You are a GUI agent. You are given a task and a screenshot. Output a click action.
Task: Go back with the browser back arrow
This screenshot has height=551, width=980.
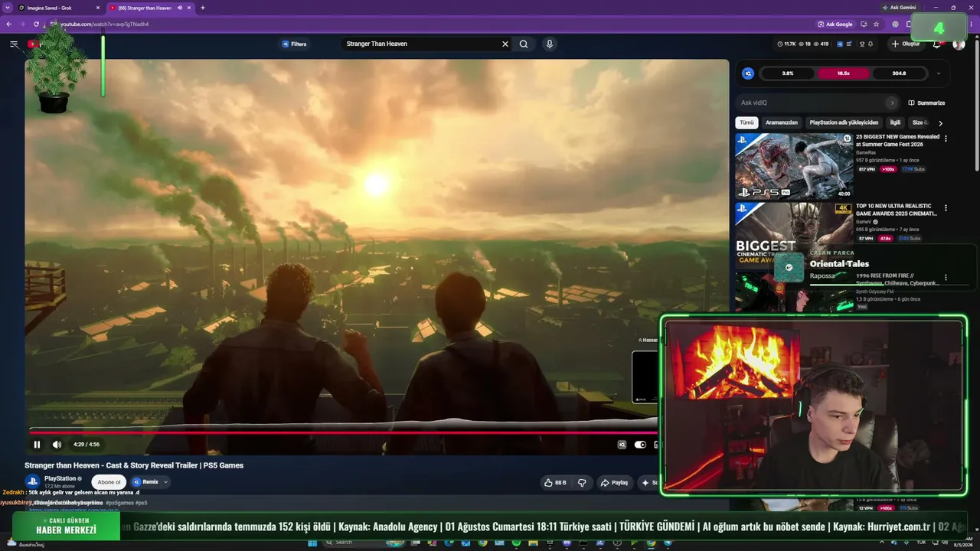pos(8,24)
